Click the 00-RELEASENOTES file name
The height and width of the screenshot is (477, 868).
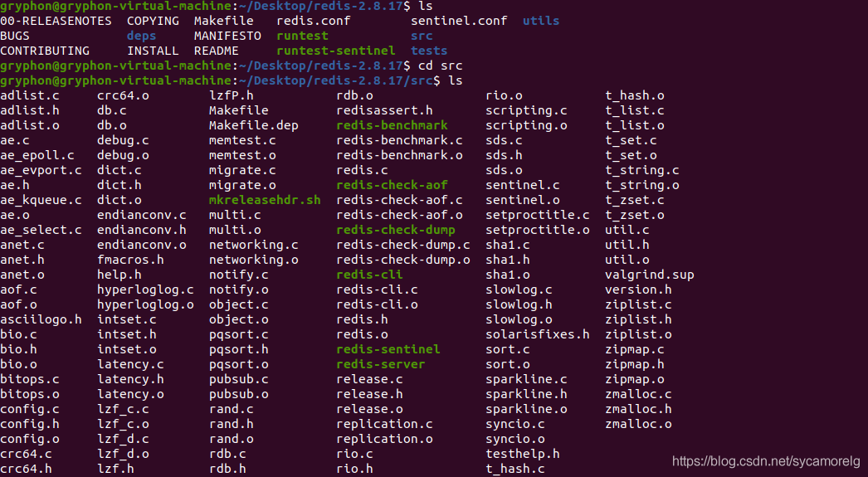[56, 21]
